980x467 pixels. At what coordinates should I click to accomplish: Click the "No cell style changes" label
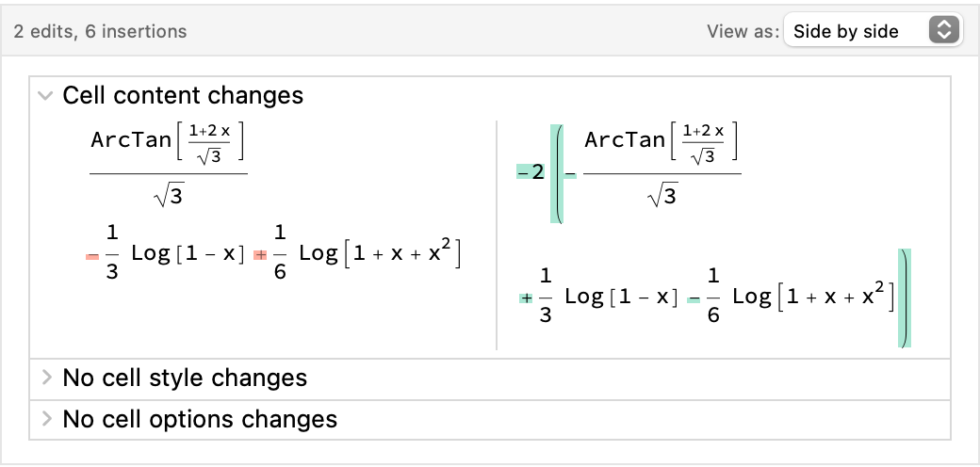click(x=185, y=378)
